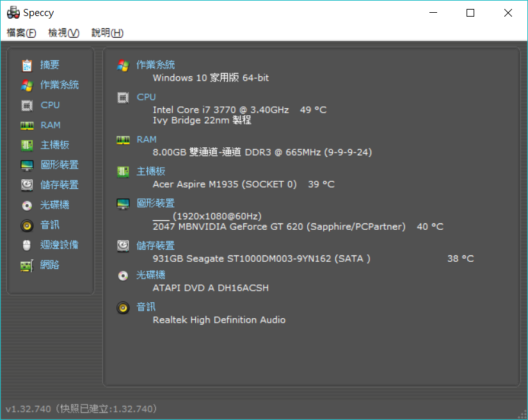Click the ATAPI DVD A DH16ACSH text
This screenshot has width=528, height=420.
[211, 288]
